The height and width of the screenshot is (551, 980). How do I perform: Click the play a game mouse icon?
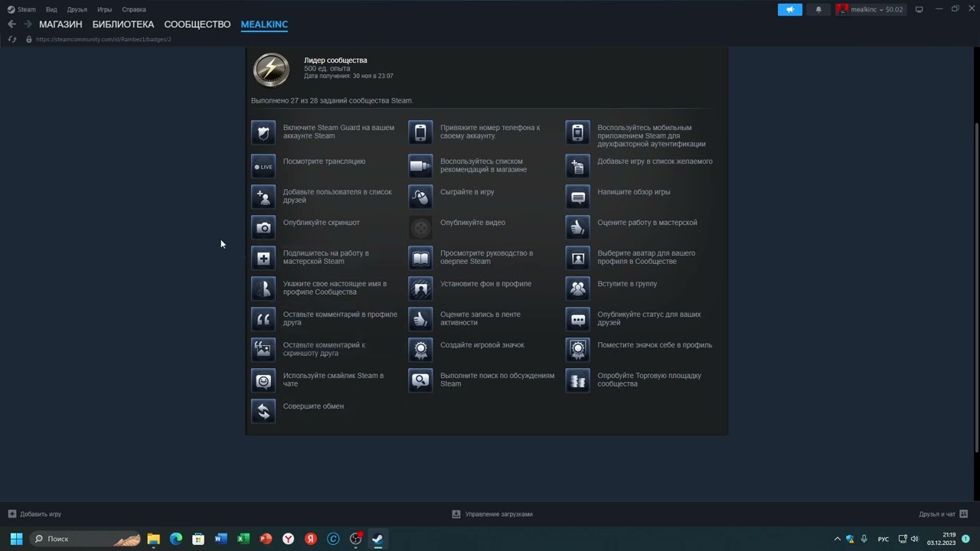point(420,197)
